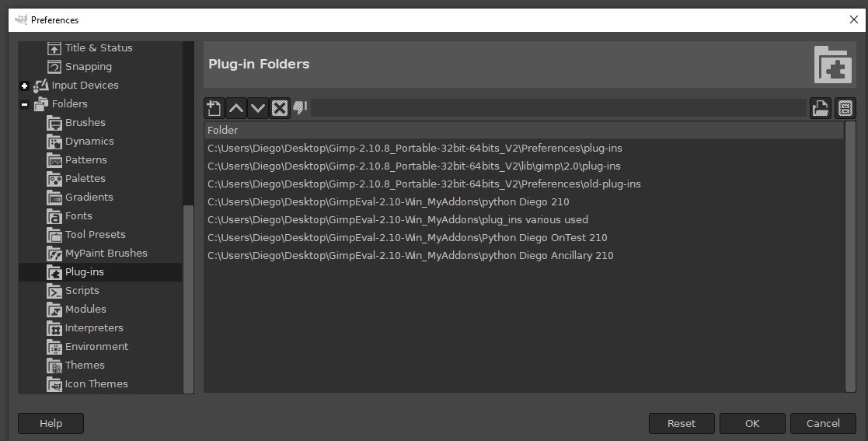Open the Snapping preferences page
This screenshot has height=441, width=868.
pos(89,66)
